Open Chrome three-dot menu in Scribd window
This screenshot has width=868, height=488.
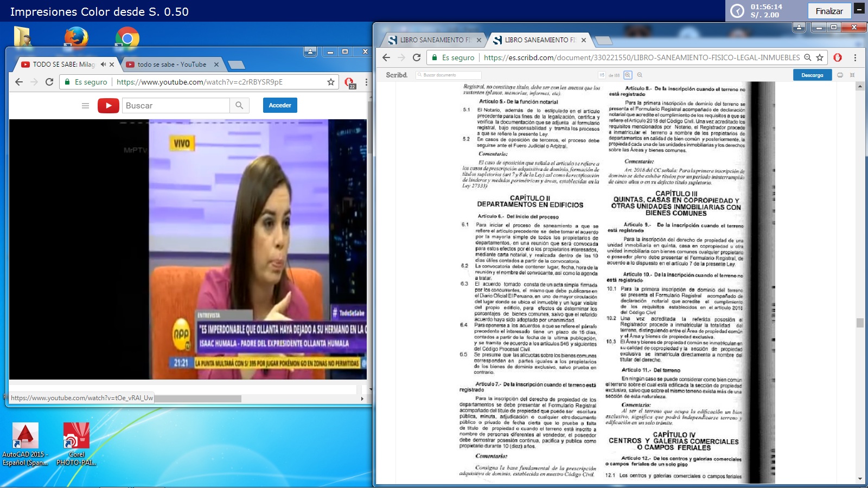point(855,57)
